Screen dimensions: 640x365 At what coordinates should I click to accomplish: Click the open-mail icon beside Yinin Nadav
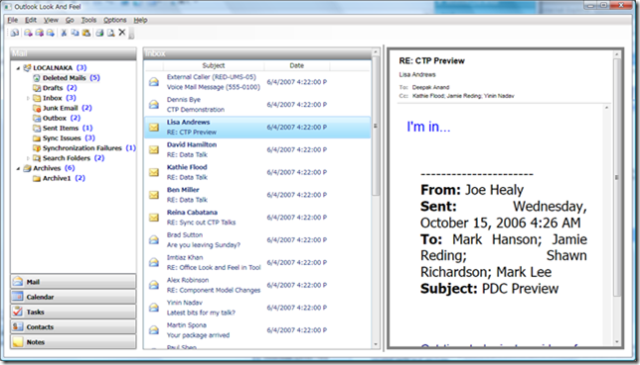[154, 307]
